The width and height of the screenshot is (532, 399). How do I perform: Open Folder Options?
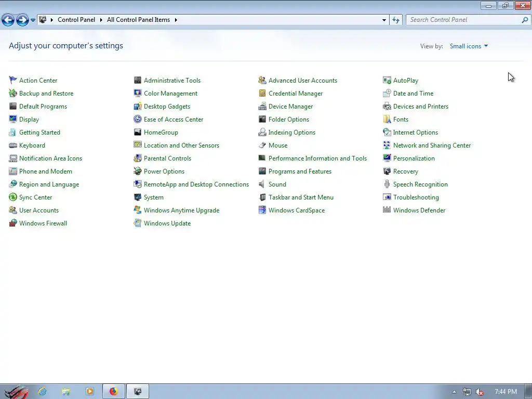tap(289, 119)
